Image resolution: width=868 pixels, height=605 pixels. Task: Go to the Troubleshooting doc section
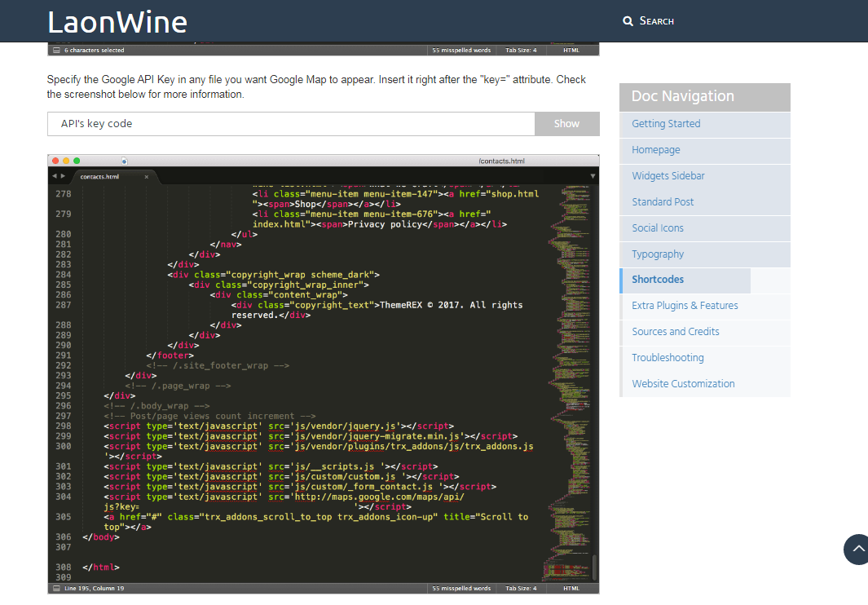[x=668, y=357]
